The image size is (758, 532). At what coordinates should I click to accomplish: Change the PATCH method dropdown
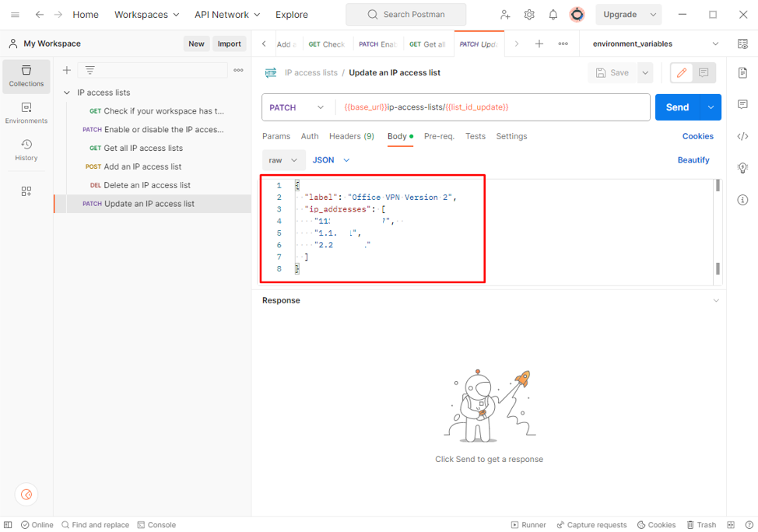[297, 107]
